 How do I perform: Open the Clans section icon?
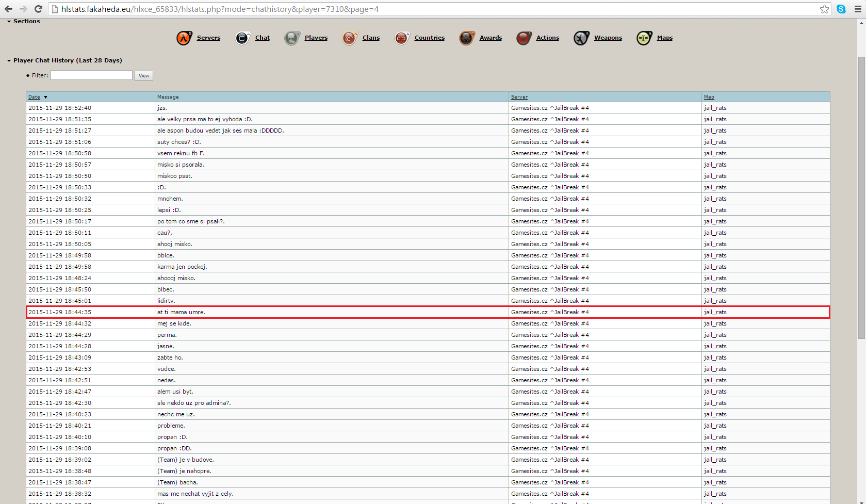[350, 38]
